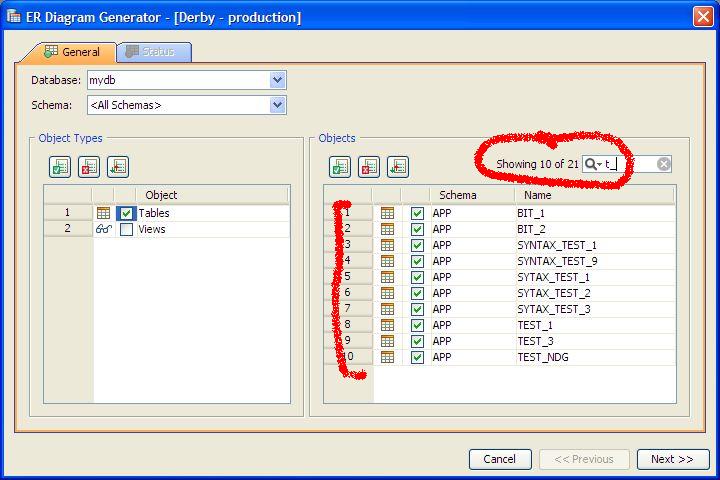Open the Schema dropdown arrow
The image size is (720, 480).
tap(277, 105)
